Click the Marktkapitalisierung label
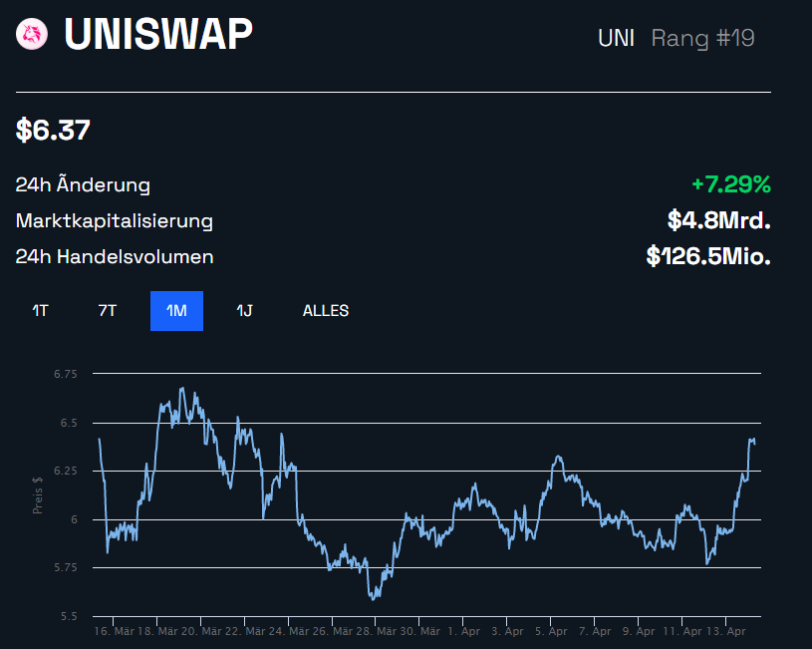 point(113,220)
